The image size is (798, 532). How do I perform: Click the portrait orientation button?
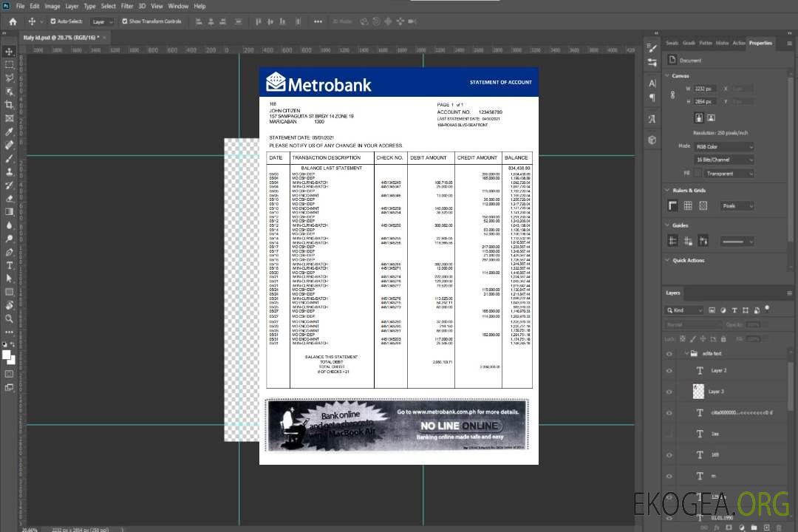click(699, 117)
